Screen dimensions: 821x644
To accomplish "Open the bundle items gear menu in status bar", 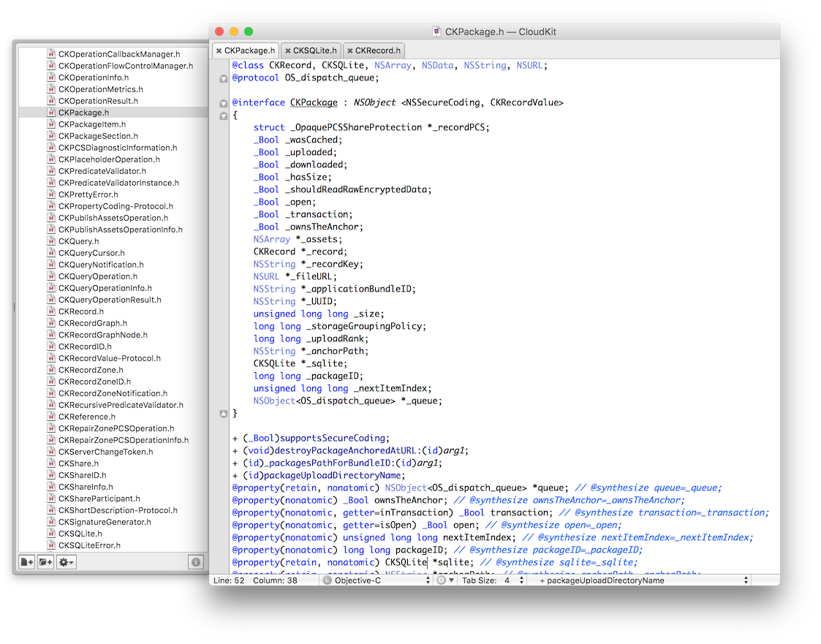I will pyautogui.click(x=444, y=580).
